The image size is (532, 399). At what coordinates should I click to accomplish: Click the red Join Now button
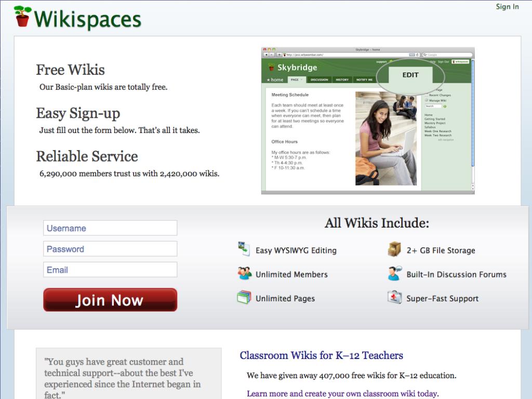(110, 300)
